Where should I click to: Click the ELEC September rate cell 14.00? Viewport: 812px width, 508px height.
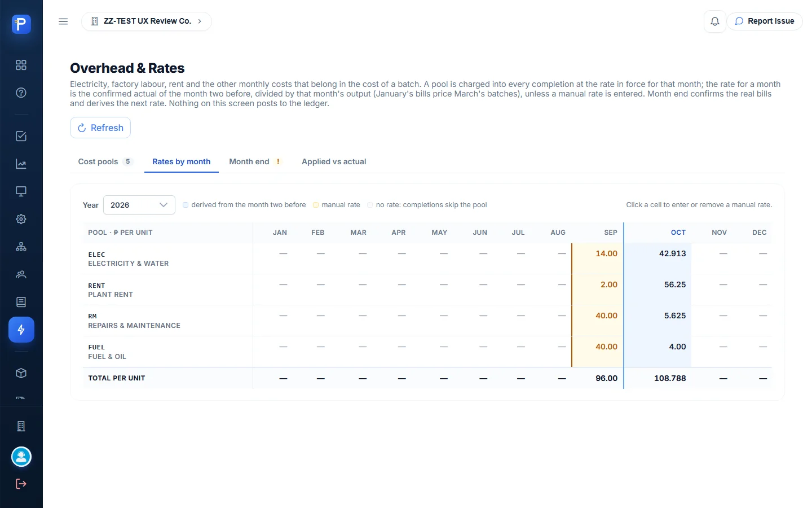(x=598, y=259)
